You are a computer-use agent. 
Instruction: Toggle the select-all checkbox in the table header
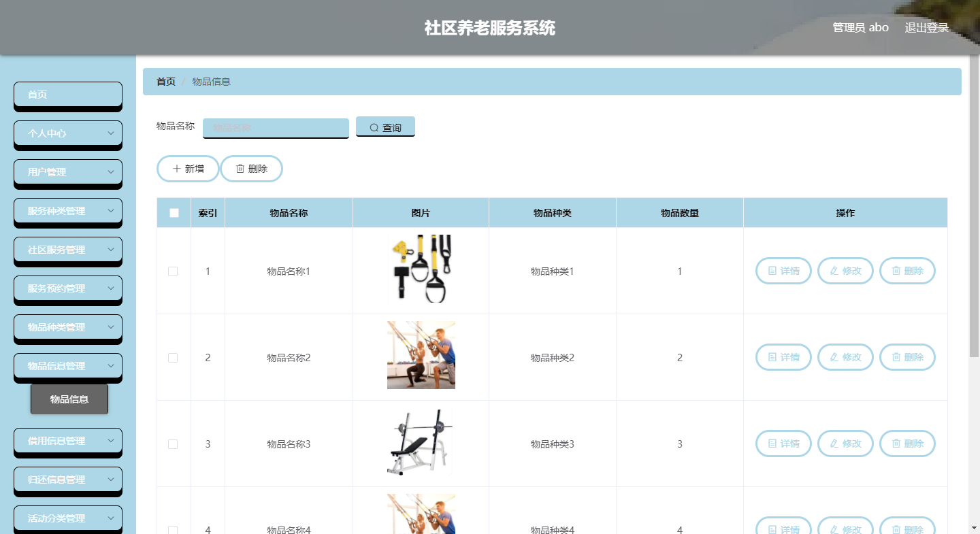174,213
